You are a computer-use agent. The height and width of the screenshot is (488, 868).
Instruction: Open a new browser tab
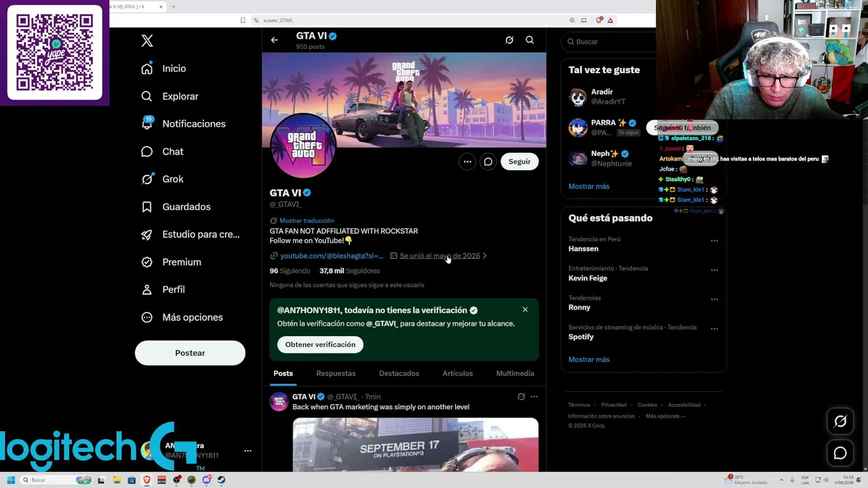174,7
